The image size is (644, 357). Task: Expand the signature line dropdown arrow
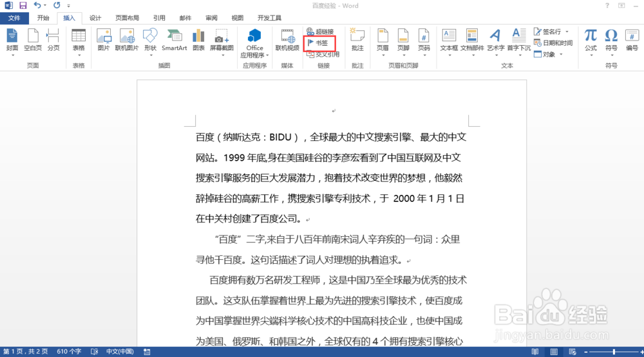567,32
